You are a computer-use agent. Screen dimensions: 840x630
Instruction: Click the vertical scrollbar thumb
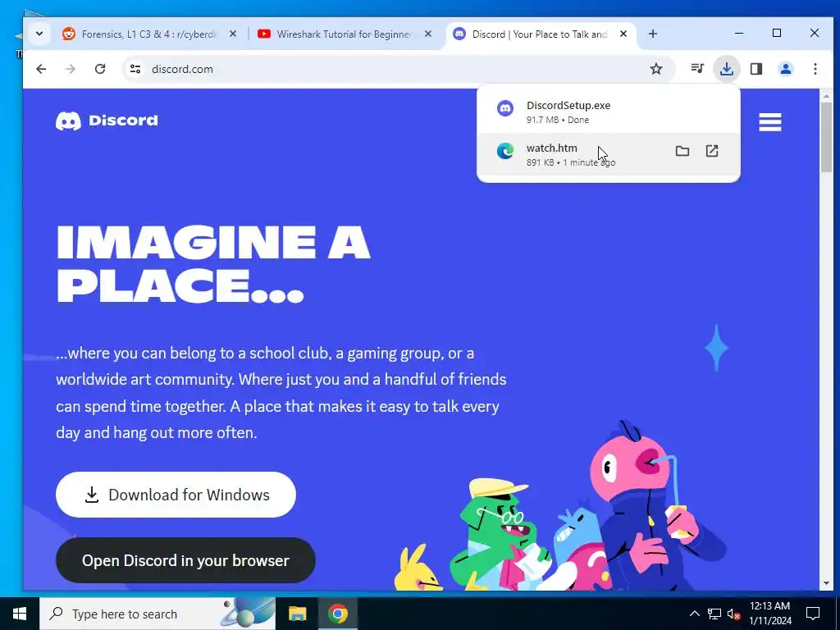825,138
